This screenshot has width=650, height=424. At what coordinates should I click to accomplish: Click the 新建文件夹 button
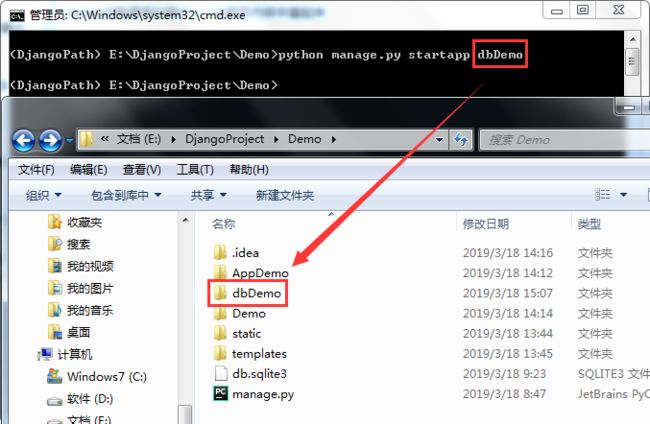tap(285, 195)
